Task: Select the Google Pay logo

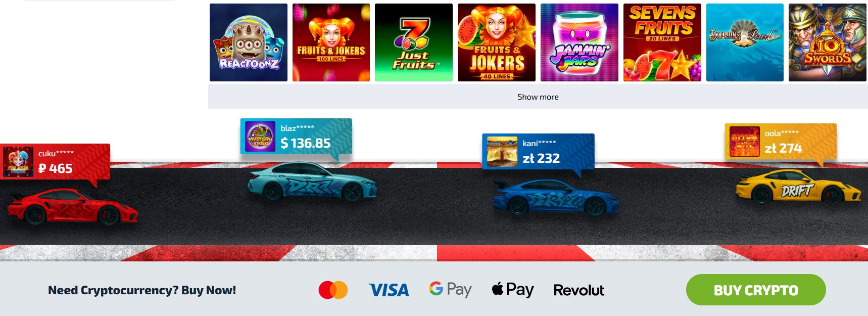Action: pyautogui.click(x=450, y=290)
